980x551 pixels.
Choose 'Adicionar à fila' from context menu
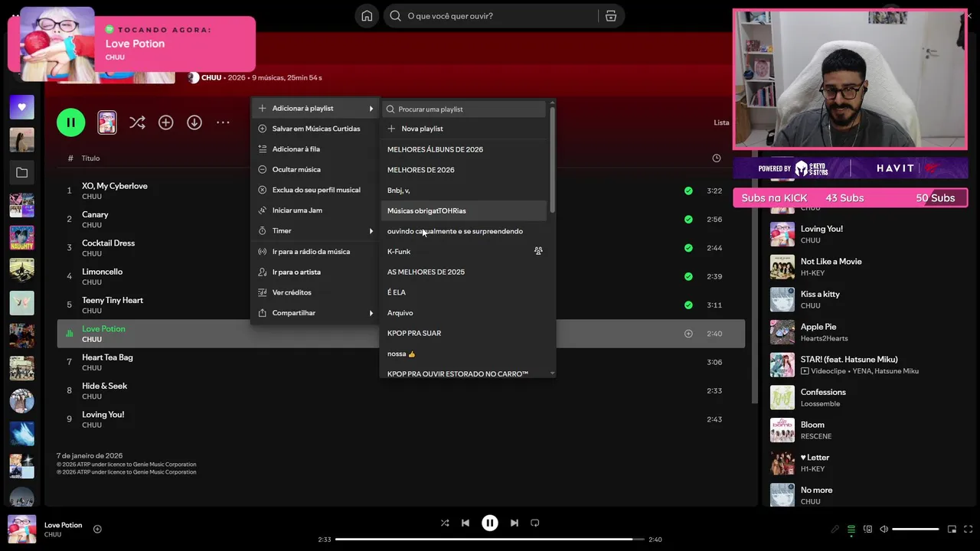point(315,149)
